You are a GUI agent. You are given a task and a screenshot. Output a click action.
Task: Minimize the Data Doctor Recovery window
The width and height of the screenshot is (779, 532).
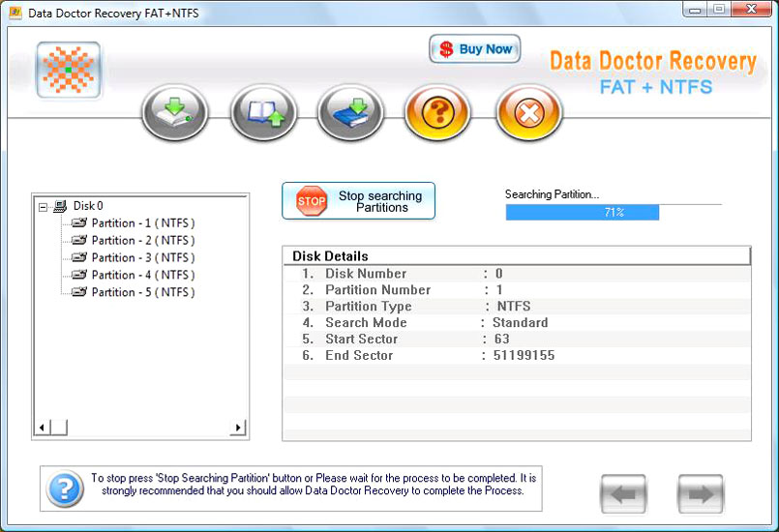(695, 10)
